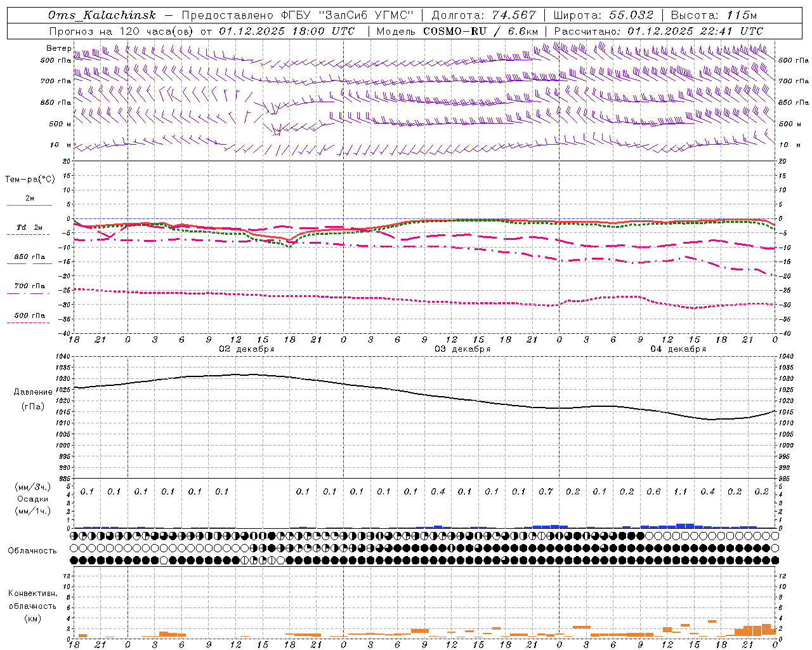This screenshot has width=812, height=650.
Task: Click the Td 2м legend label
Action: pos(30,227)
